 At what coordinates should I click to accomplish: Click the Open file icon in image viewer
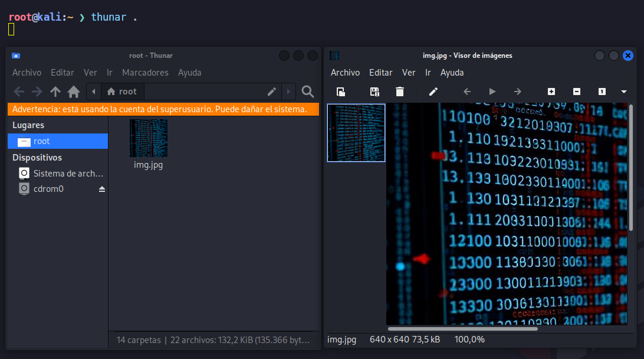[340, 92]
